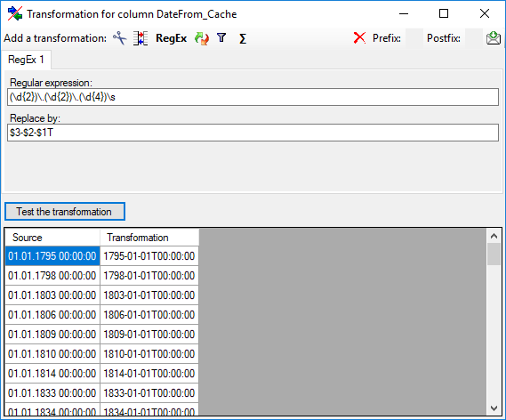This screenshot has height=420, width=506.
Task: Click the results scrollbar up arrow
Action: click(494, 236)
